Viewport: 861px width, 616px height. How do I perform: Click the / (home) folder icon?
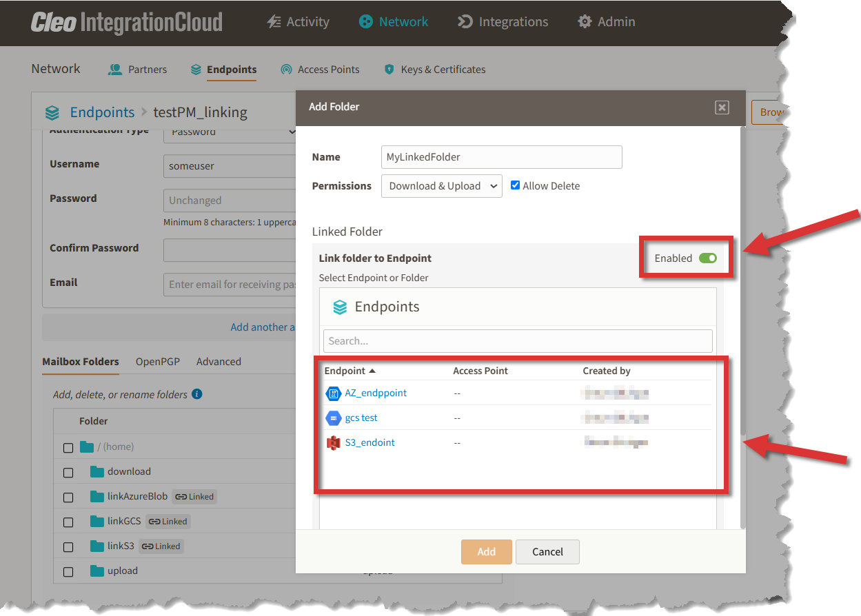pos(87,446)
